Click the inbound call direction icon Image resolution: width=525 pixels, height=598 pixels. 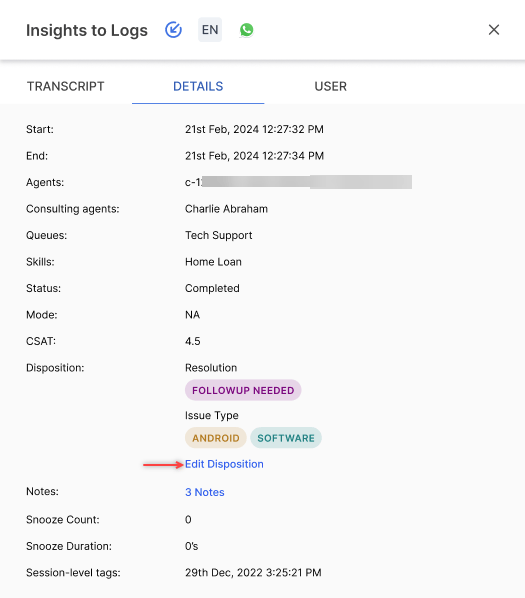[x=173, y=30]
